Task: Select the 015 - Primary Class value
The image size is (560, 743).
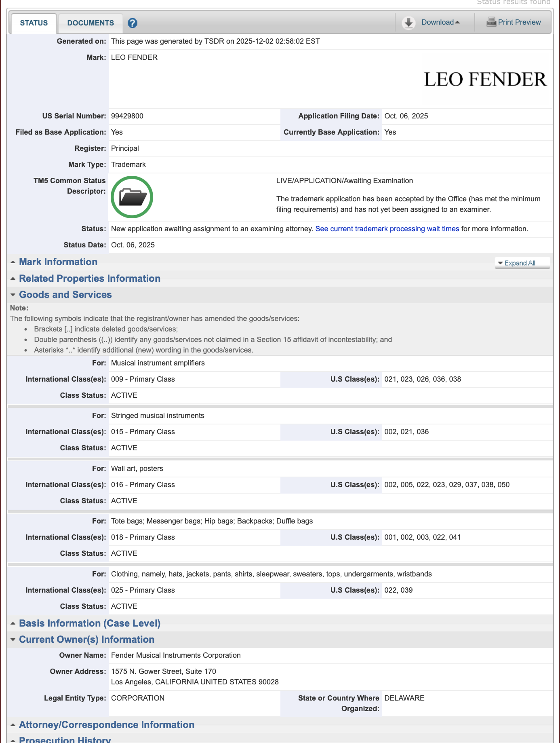Action: pos(143,432)
